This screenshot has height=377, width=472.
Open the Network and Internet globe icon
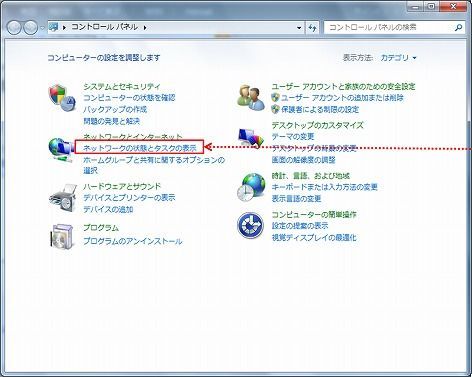pos(61,150)
